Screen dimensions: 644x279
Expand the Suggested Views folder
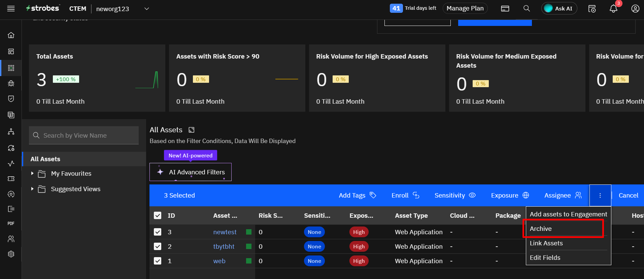pos(32,189)
